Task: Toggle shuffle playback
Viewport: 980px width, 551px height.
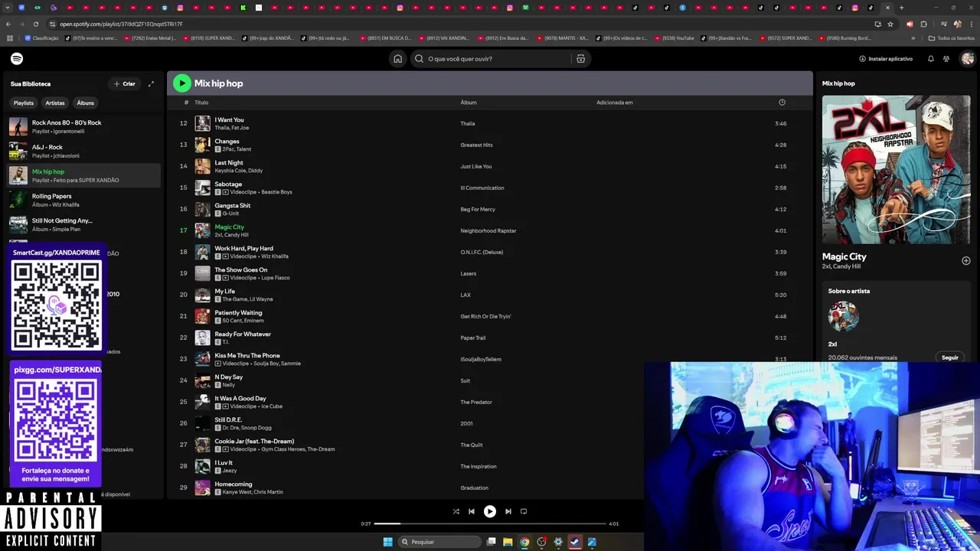Action: 456,511
